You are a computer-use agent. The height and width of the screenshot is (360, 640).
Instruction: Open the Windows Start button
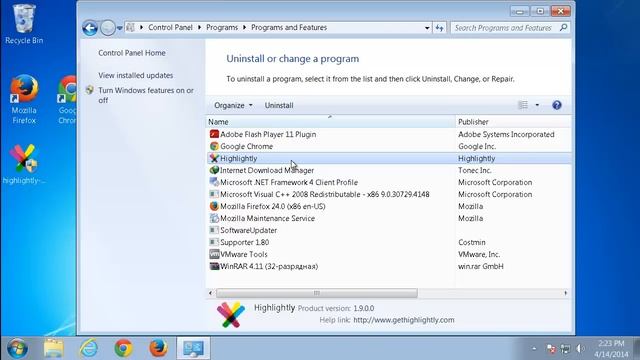point(17,348)
